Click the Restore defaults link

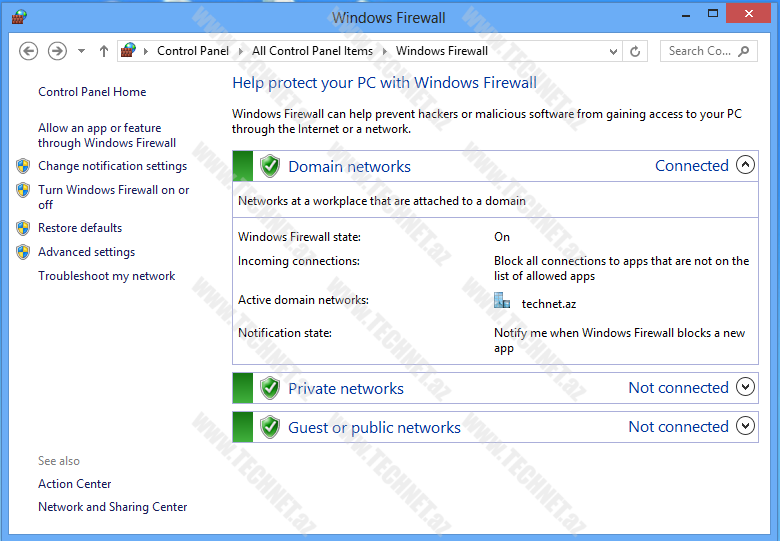pos(80,228)
